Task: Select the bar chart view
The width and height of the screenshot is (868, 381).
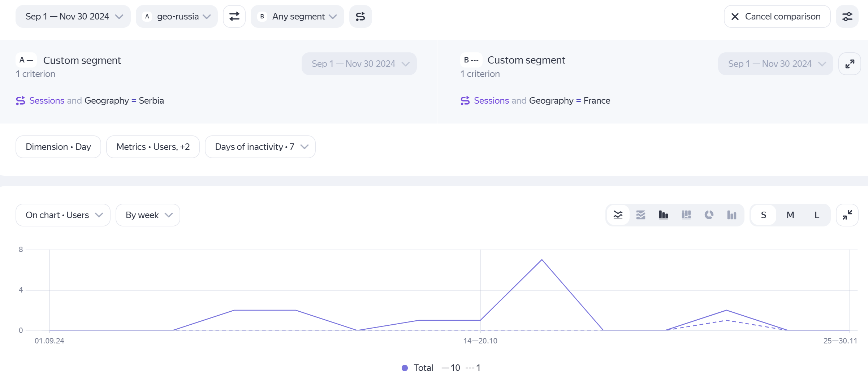Action: pyautogui.click(x=663, y=215)
